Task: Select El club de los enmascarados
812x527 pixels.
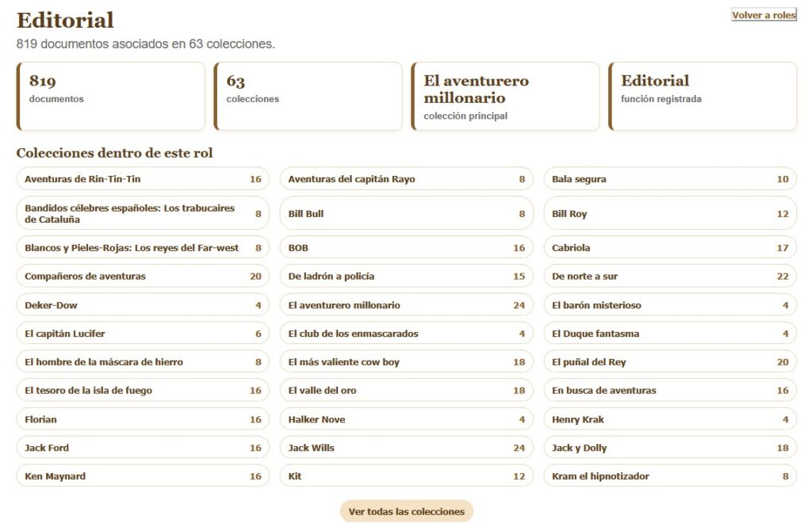Action: 407,334
